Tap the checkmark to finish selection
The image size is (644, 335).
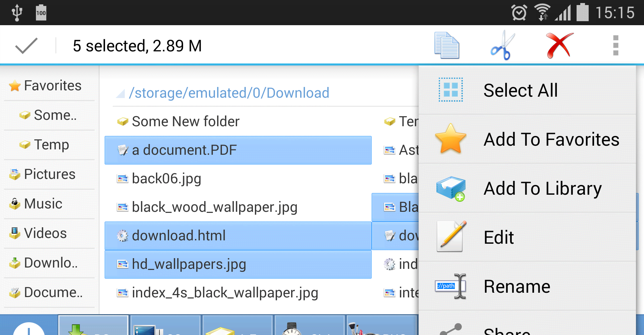tap(26, 46)
